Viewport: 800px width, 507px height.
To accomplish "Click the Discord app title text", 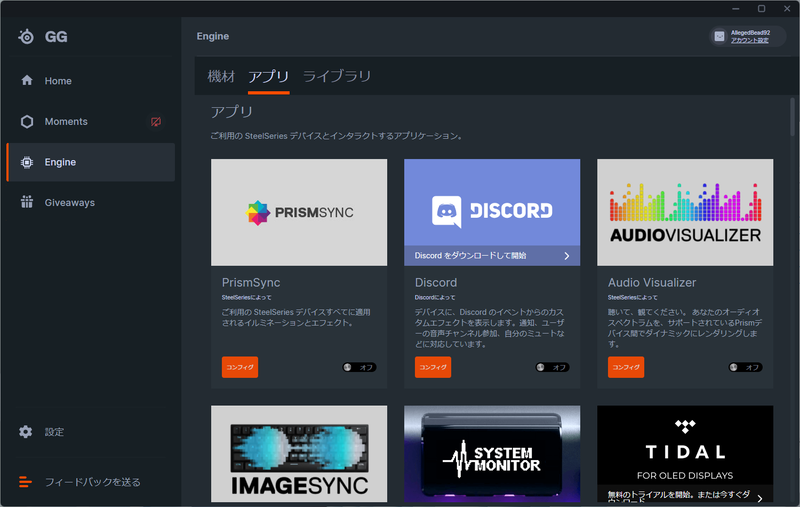I will coord(436,283).
